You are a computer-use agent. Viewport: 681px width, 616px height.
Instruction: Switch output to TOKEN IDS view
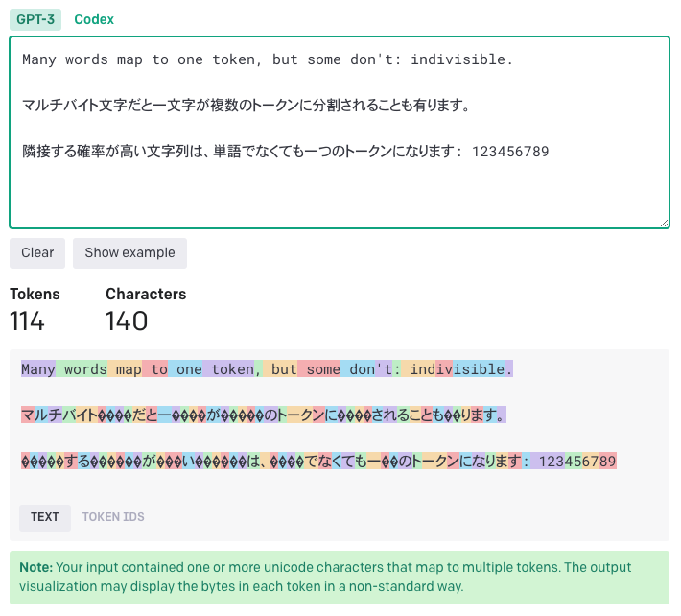coord(113,517)
